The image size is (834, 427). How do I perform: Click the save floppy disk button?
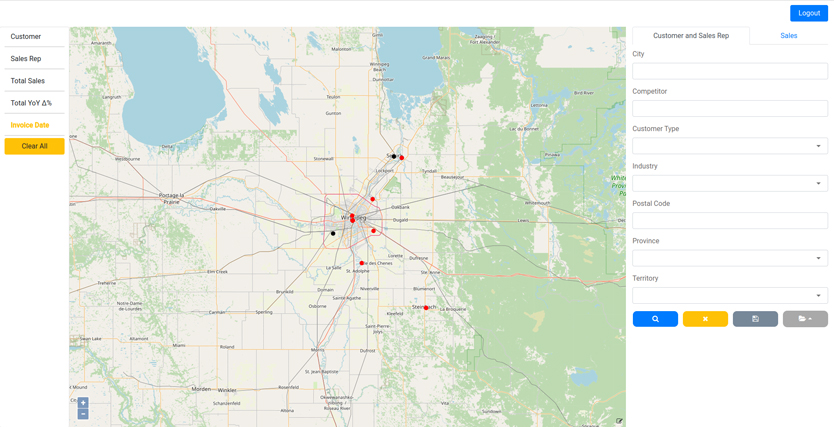pyautogui.click(x=755, y=319)
